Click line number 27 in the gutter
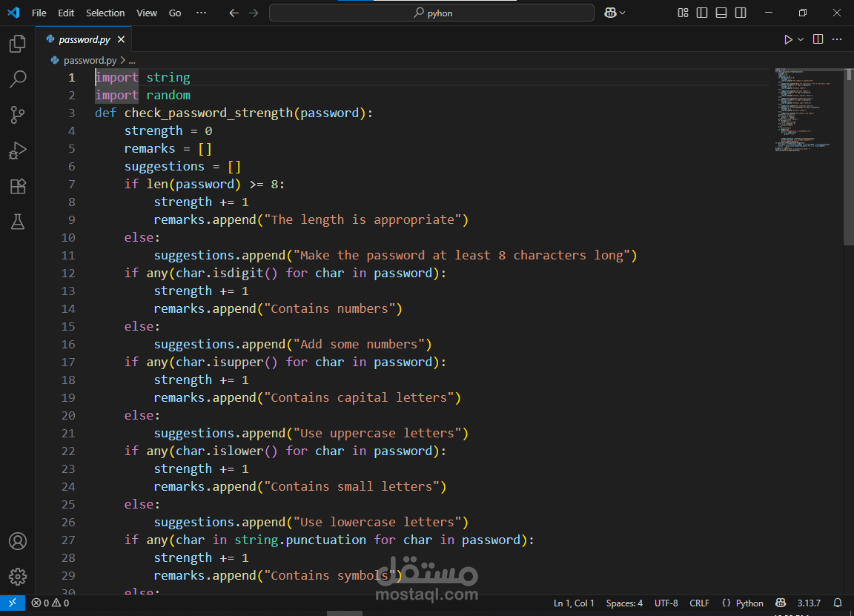854x616 pixels. [68, 540]
